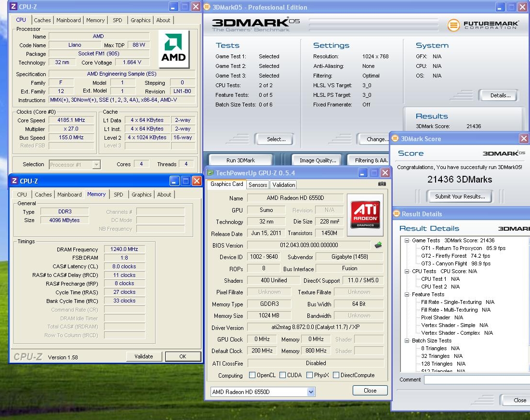The height and width of the screenshot is (420, 530).
Task: Open the AMD Radeon HD 6550D device dropdown
Action: click(x=311, y=392)
